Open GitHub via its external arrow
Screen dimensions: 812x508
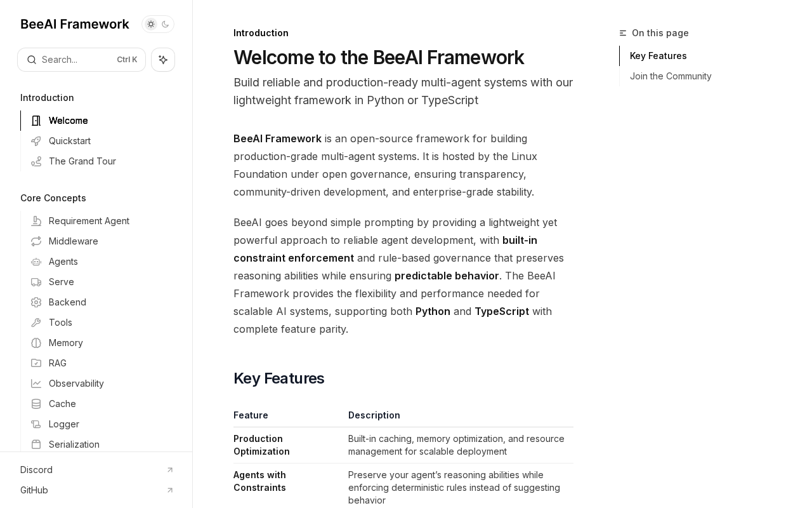point(170,490)
